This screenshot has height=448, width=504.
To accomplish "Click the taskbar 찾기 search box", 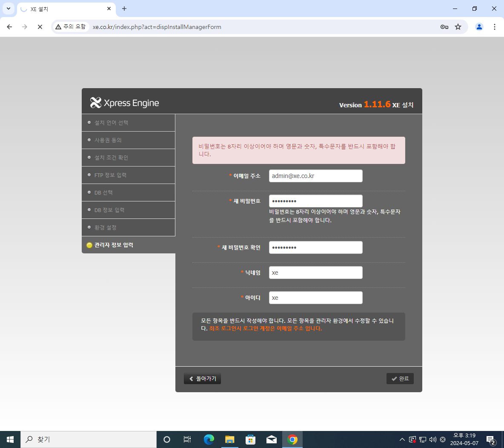I will [x=89, y=439].
